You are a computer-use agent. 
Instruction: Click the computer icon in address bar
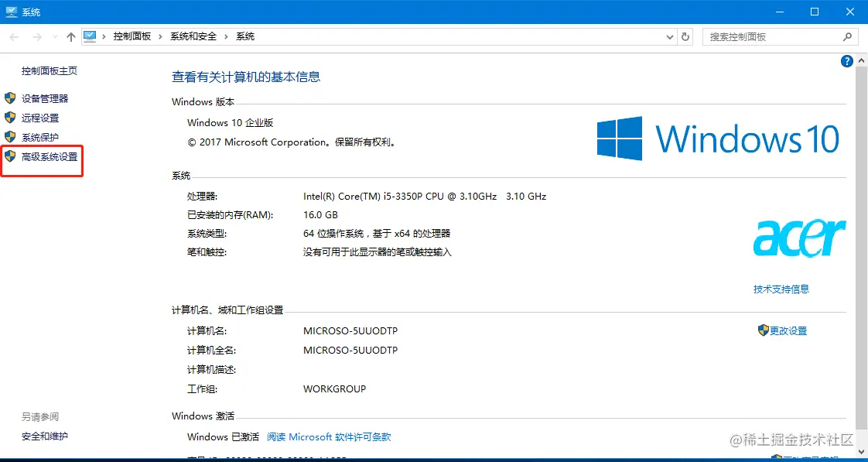pos(90,36)
